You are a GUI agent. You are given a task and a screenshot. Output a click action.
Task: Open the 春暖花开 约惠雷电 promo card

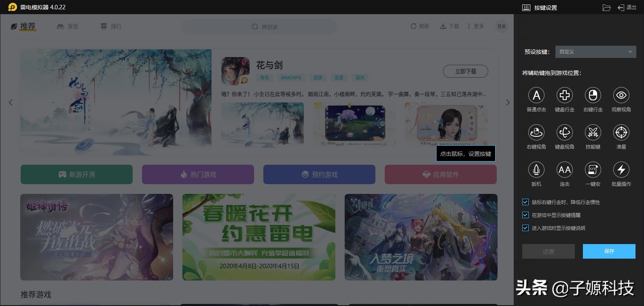[x=259, y=237]
